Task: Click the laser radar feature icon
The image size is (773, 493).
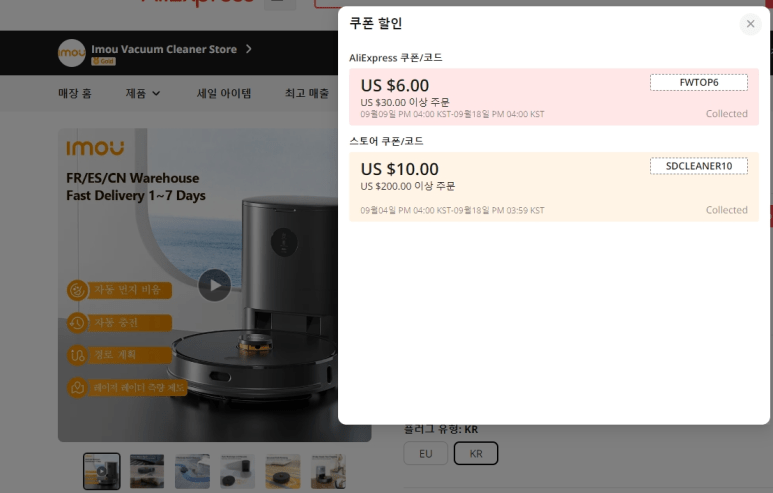Action: [77, 387]
